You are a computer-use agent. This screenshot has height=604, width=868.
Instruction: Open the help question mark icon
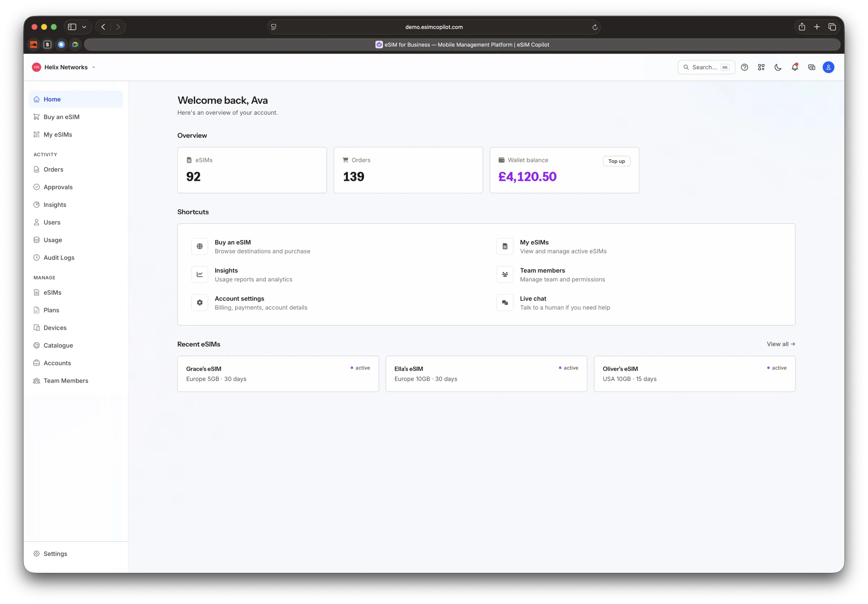tap(744, 67)
